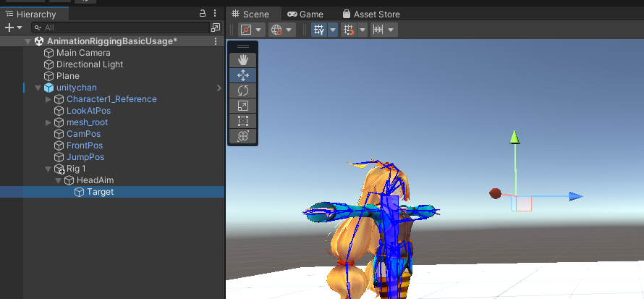Expand Character1_Reference node

point(48,99)
